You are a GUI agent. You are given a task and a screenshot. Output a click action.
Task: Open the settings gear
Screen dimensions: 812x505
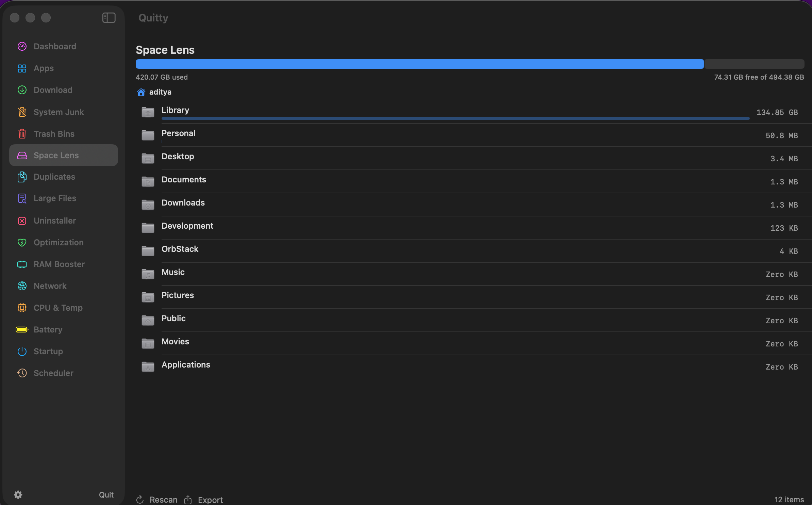(x=18, y=494)
